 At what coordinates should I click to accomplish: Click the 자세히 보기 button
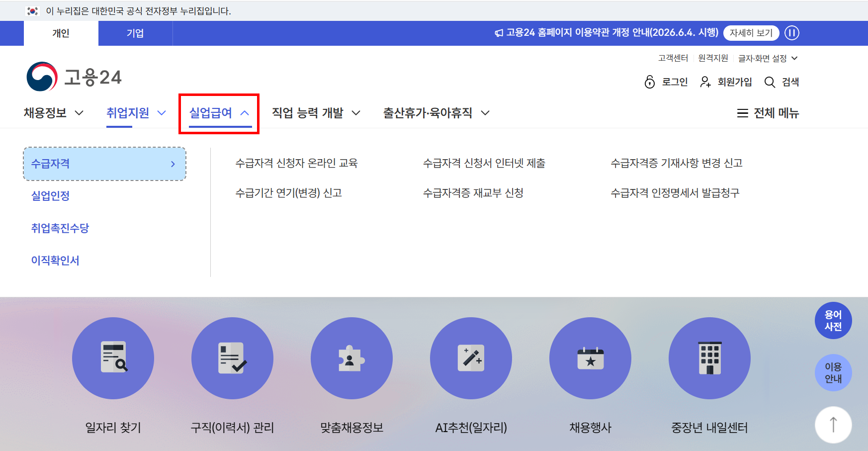point(751,33)
